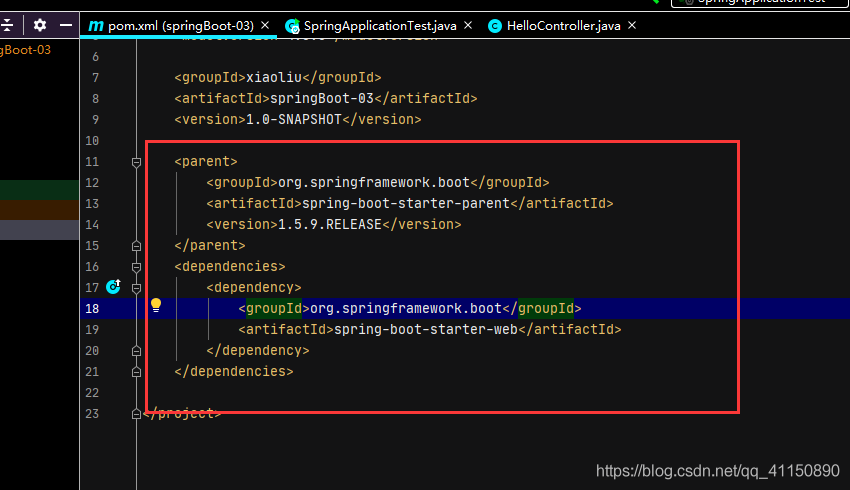Screen dimensions: 850x490
Task: Select the springBoot-03 project tree node
Action: coord(25,50)
